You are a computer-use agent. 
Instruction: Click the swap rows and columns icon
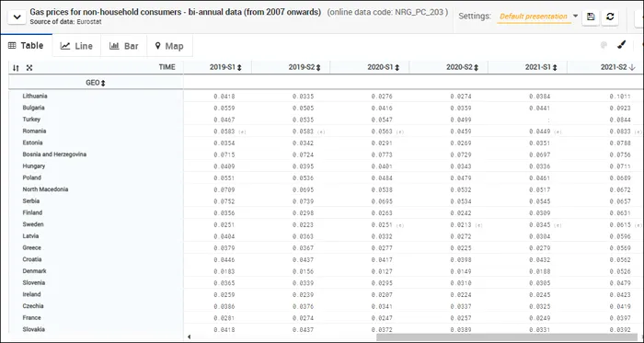pos(16,68)
